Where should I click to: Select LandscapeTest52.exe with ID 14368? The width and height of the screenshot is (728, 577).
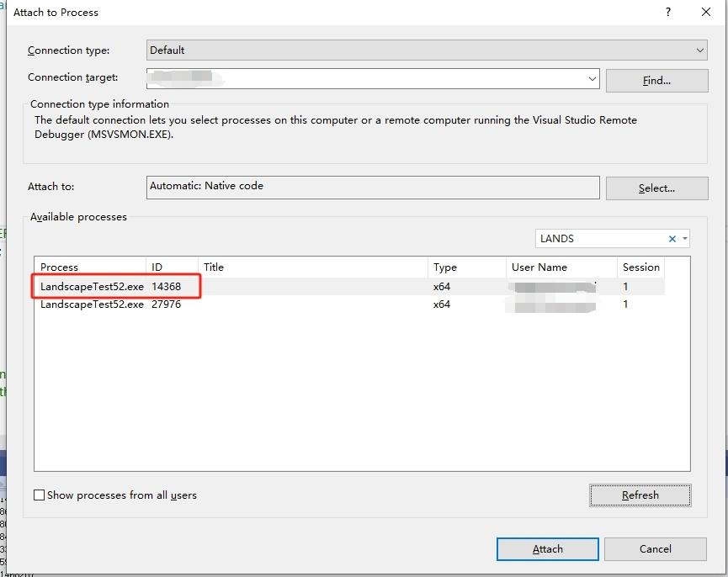(x=349, y=287)
